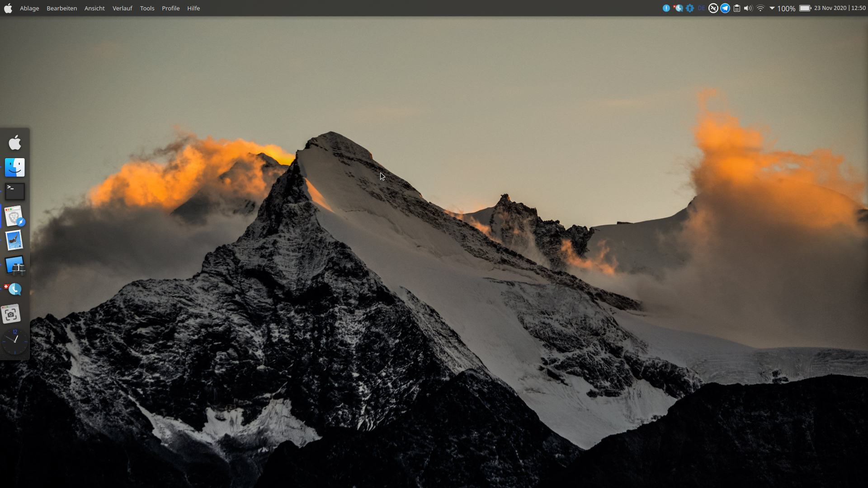Open the Apple launcher in the dock
The image size is (868, 488).
coord(15,143)
